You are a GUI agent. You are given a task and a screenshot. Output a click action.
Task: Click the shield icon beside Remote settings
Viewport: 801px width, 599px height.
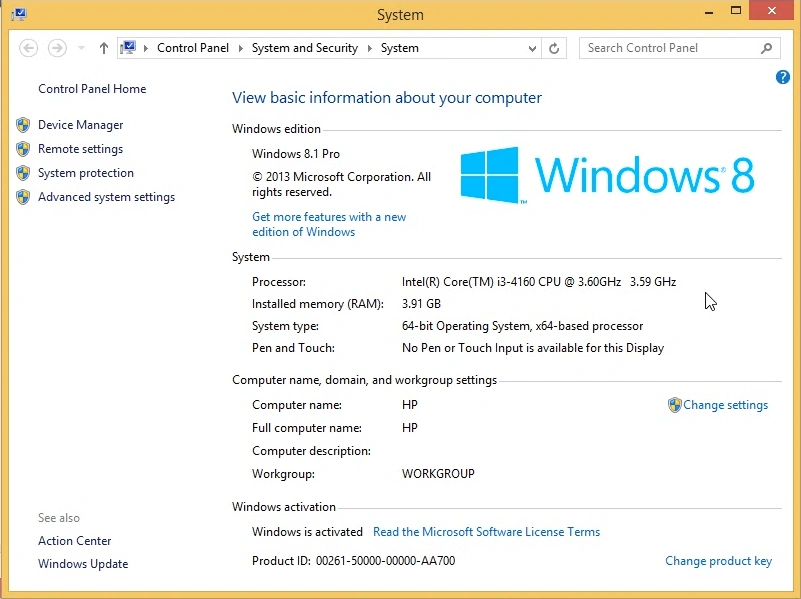[23, 149]
